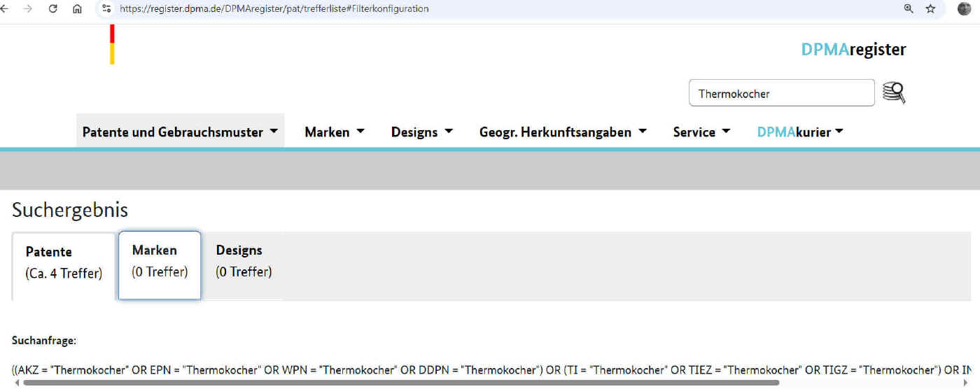Click the DPMAregister logo
Image resolution: width=980 pixels, height=389 pixels.
coord(853,50)
